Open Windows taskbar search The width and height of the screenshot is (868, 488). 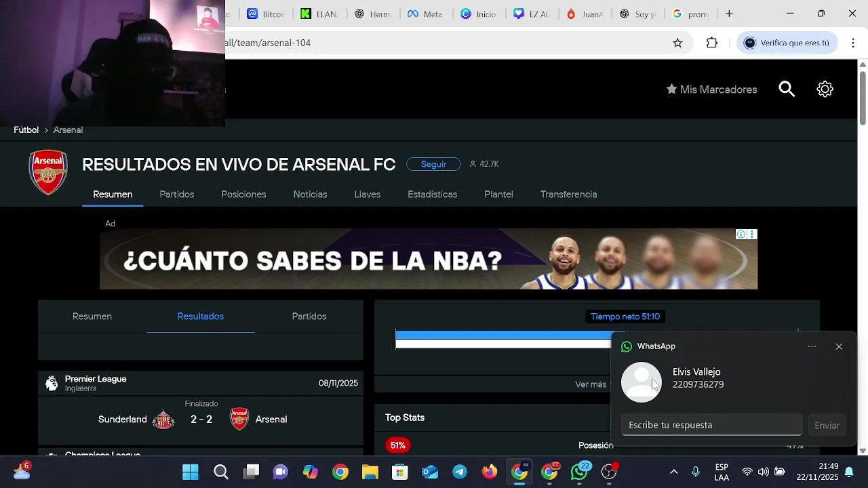click(x=221, y=472)
